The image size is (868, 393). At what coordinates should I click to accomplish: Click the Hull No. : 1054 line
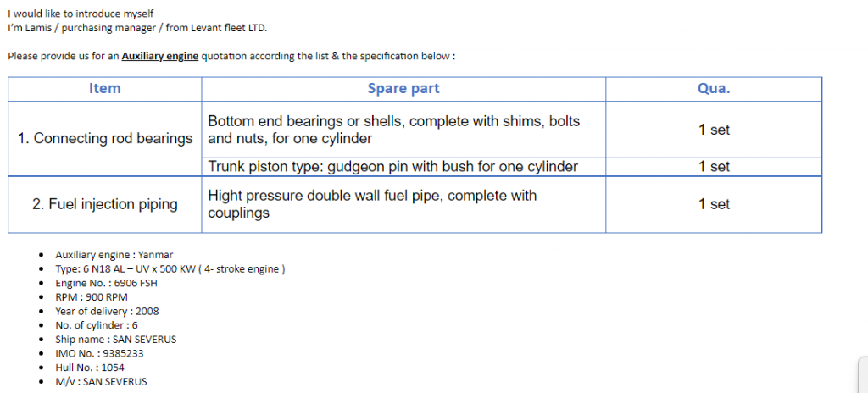90,368
